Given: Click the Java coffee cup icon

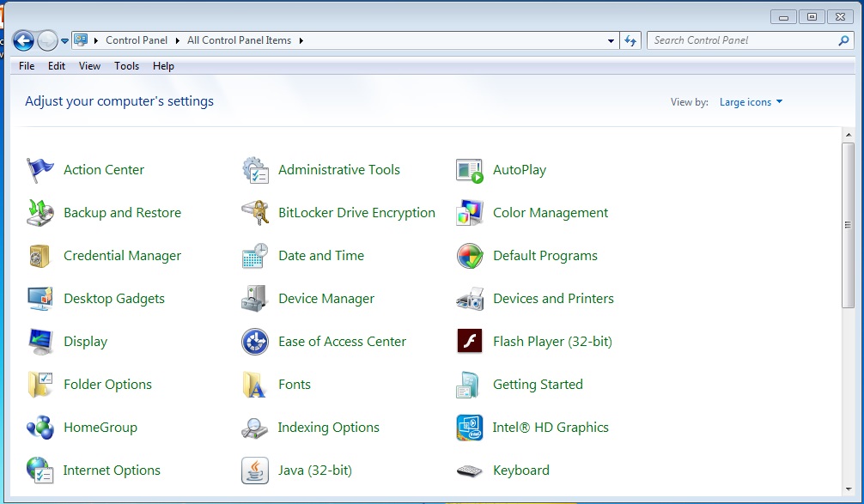Looking at the screenshot, I should 255,471.
